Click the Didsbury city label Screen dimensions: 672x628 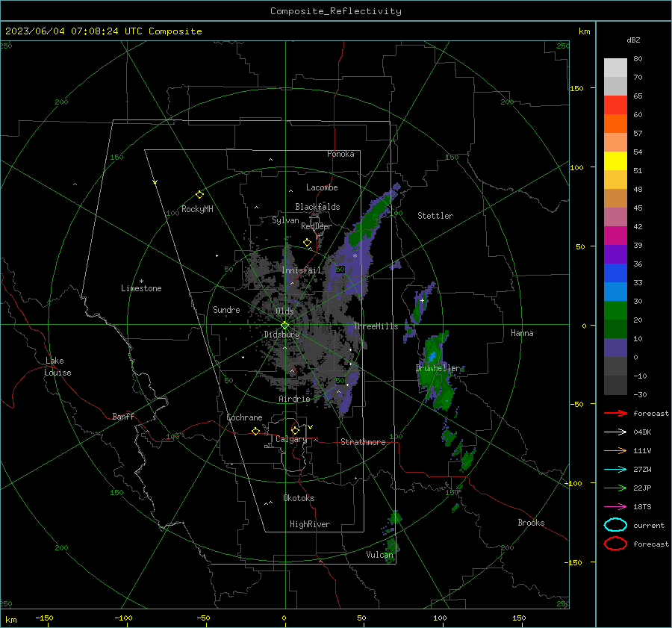coord(281,335)
